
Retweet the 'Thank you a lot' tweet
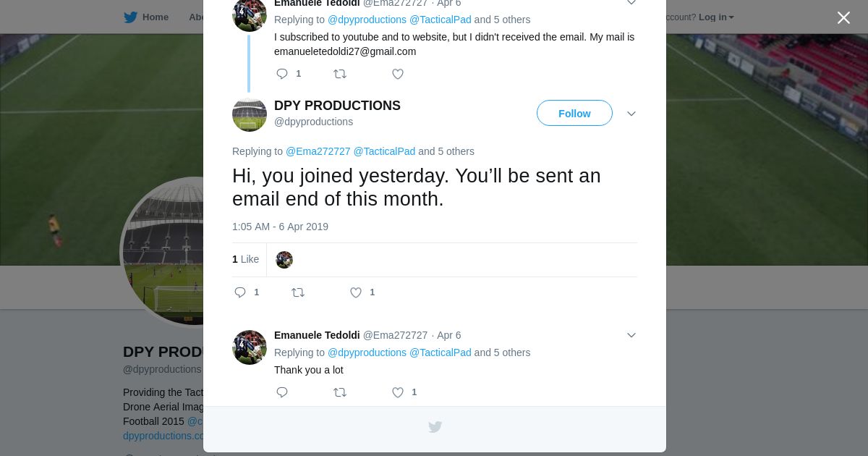click(x=339, y=392)
